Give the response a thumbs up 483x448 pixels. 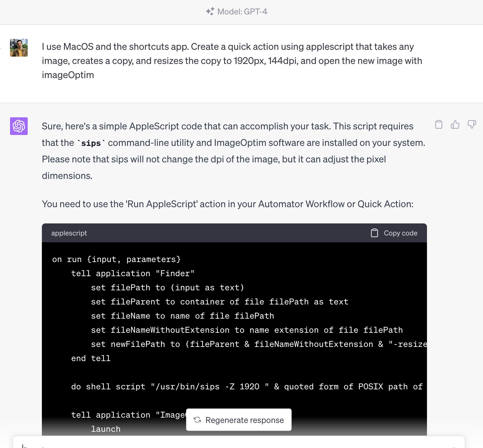pyautogui.click(x=455, y=125)
